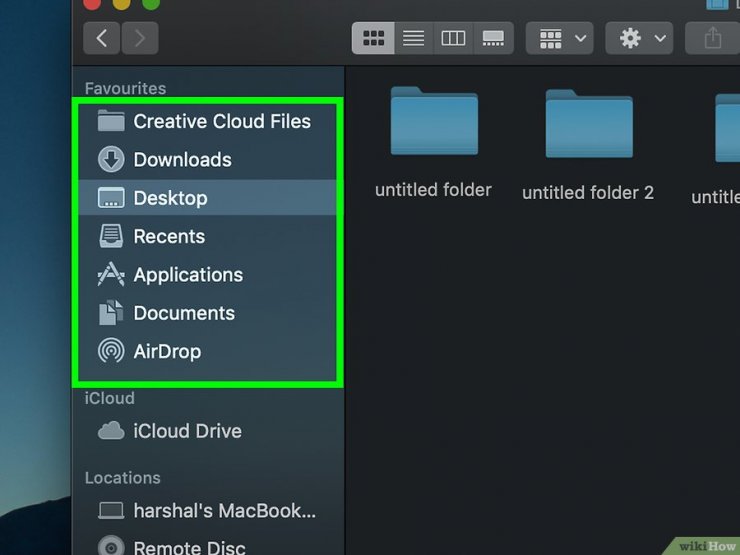Click the iCloud Drive cloud icon

pos(111,431)
